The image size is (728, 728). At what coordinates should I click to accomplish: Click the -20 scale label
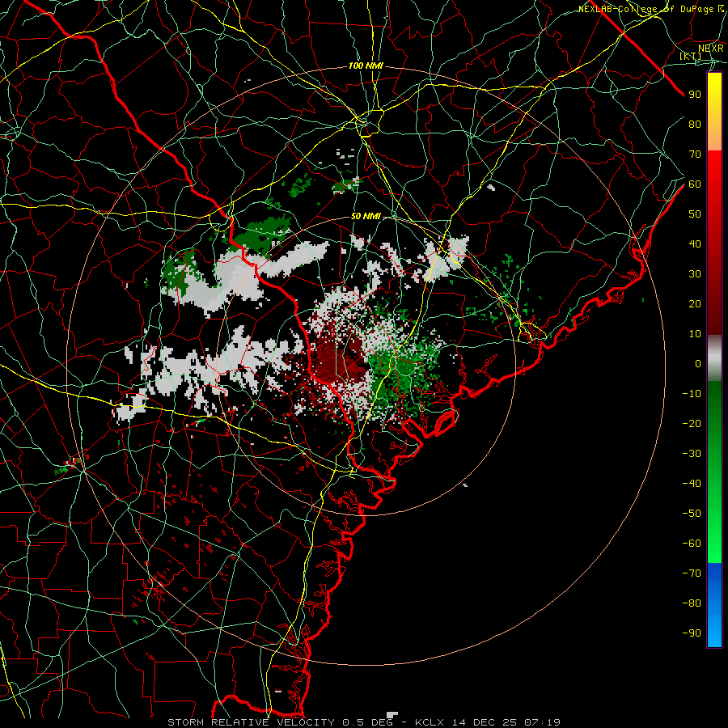pyautogui.click(x=692, y=423)
